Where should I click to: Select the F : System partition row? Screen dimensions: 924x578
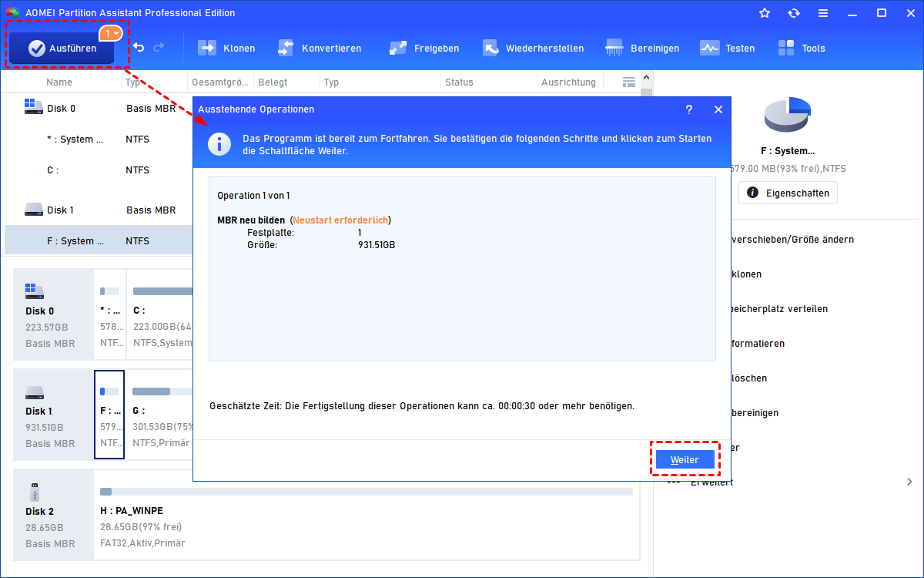99,240
